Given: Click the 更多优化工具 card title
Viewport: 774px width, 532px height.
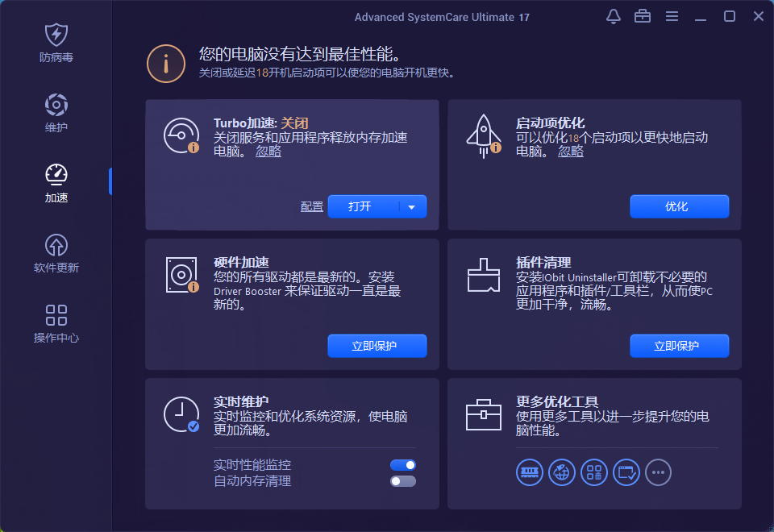Looking at the screenshot, I should pos(557,401).
